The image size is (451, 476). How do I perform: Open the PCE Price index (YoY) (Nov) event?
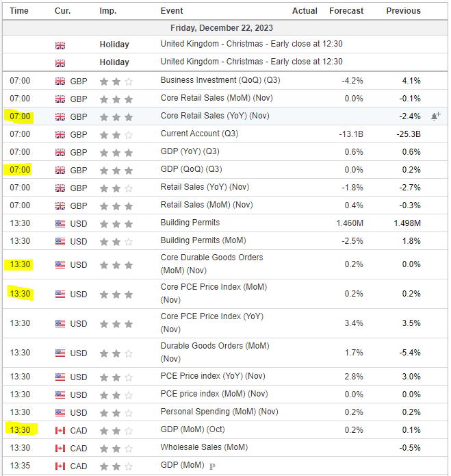pos(212,377)
